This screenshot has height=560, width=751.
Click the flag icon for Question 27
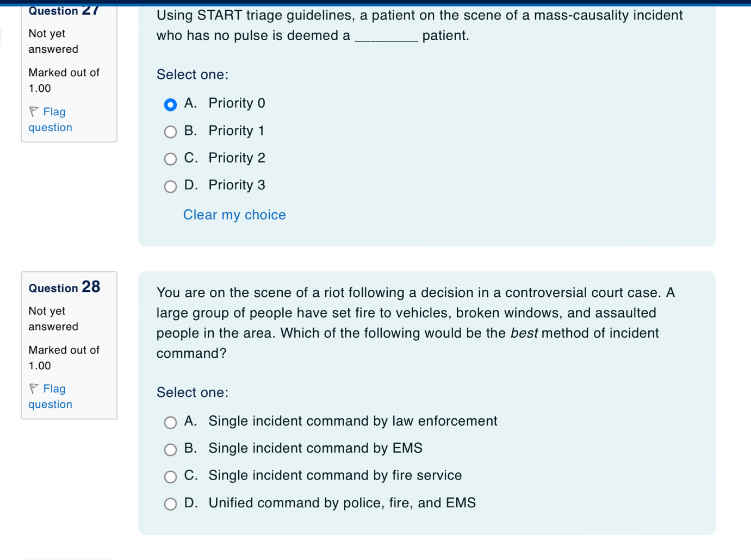34,111
